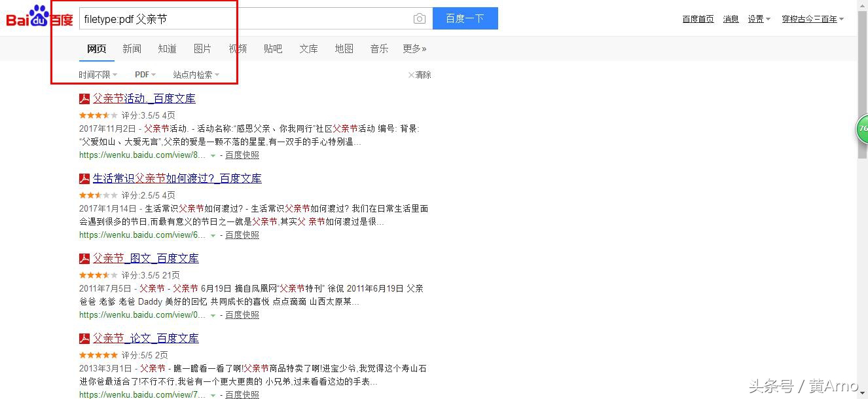Click PDF icon beside 生活常识父亲节如何渡过 result
Image resolution: width=868 pixels, height=399 pixels.
[84, 179]
